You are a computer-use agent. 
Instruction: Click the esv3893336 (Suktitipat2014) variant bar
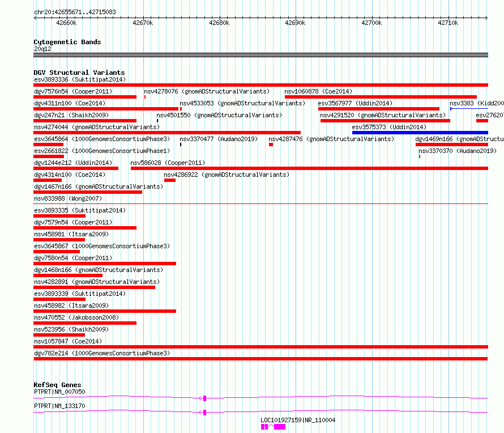pyautogui.click(x=260, y=85)
